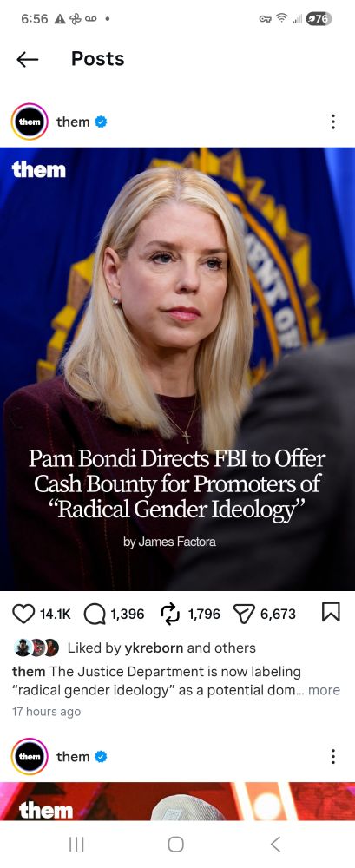This screenshot has width=355, height=868.
Task: Open three-dot options menu on first post
Action: point(332,122)
